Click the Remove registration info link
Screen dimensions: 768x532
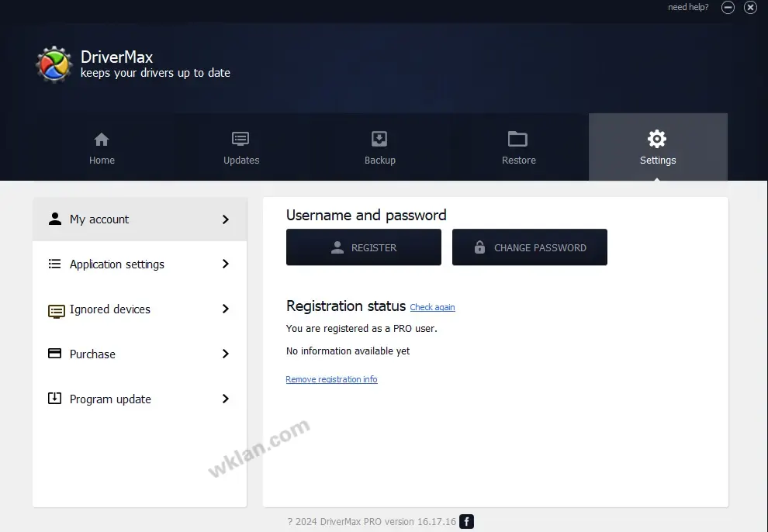click(x=331, y=379)
